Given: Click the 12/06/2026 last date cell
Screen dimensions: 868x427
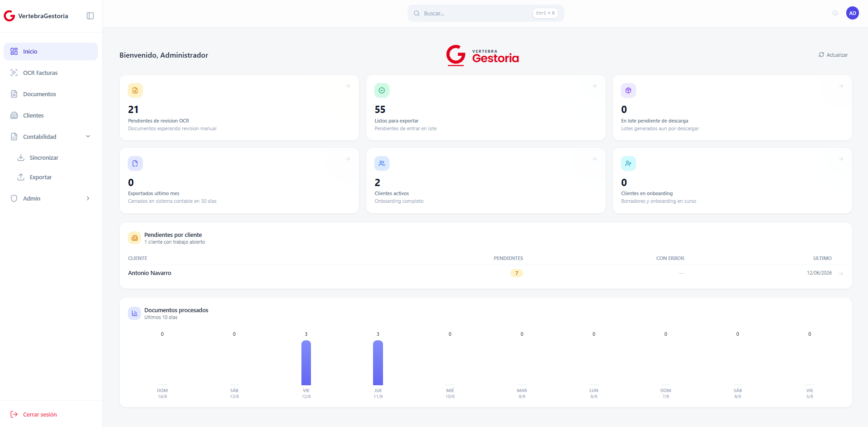Looking at the screenshot, I should pos(819,273).
